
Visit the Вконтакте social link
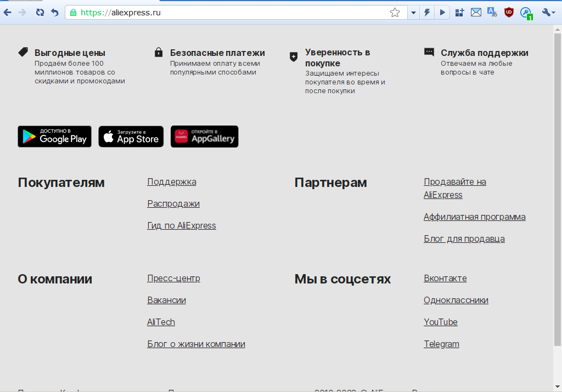[445, 278]
